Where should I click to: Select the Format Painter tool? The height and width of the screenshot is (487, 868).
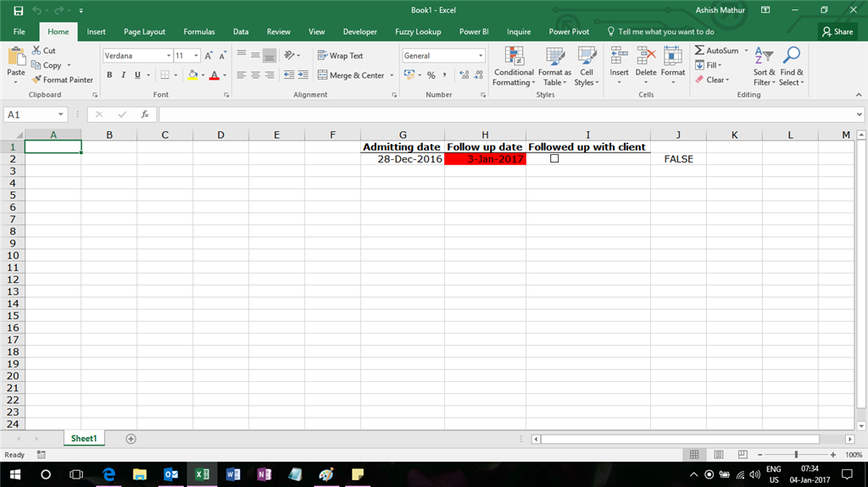62,80
